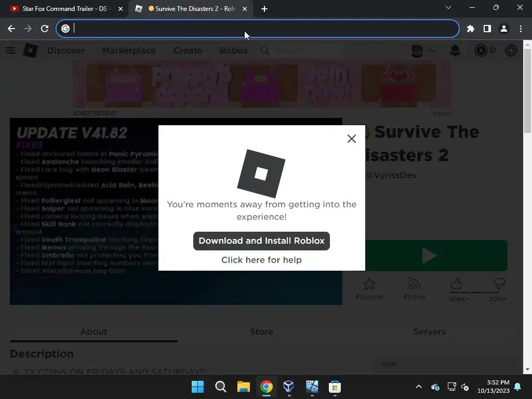Close the Star Fox Command Trailer tab
532x399 pixels.
coord(121,9)
